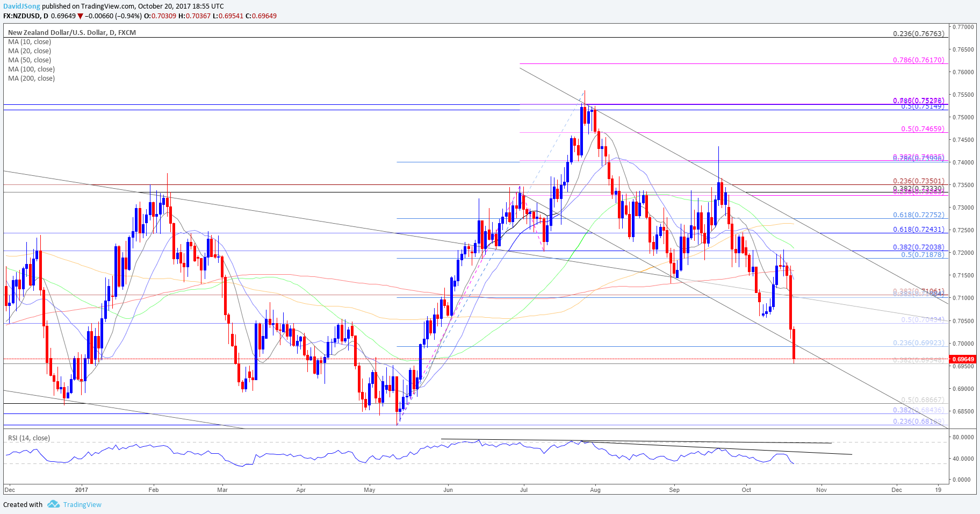The image size is (980, 514).
Task: Select the MA (20, close) indicator label
Action: 30,51
